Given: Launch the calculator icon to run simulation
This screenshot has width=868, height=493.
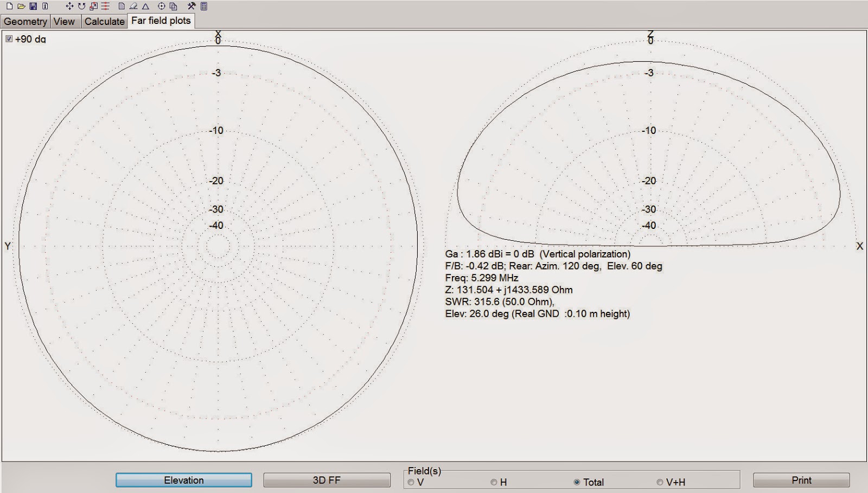Looking at the screenshot, I should click(x=205, y=7).
